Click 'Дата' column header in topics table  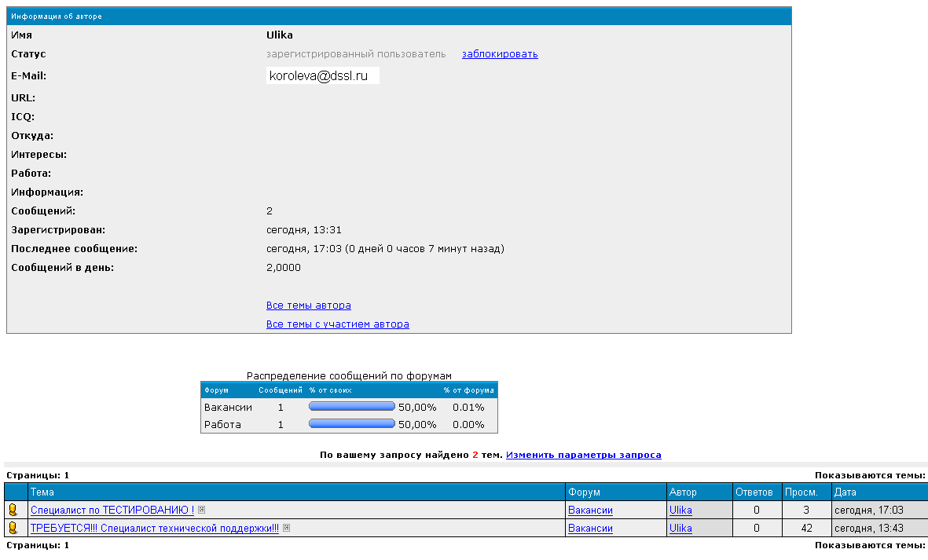point(845,492)
